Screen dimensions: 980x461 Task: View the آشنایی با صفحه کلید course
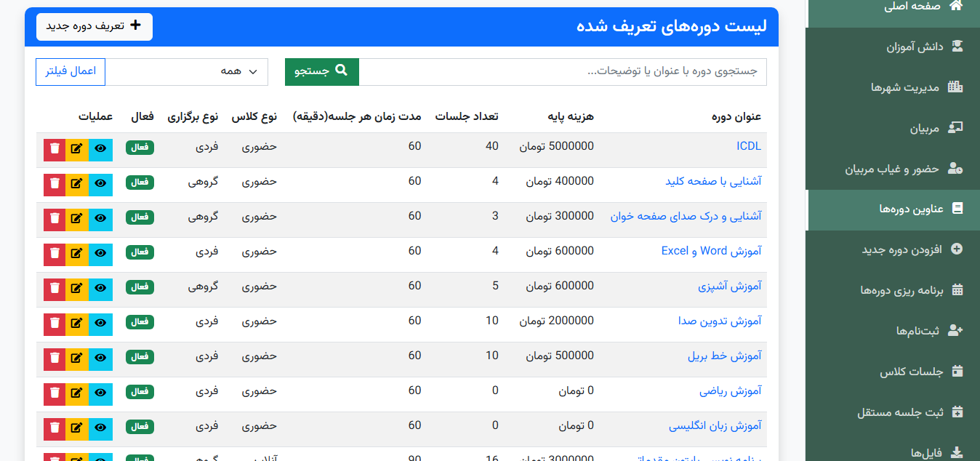[101, 185]
